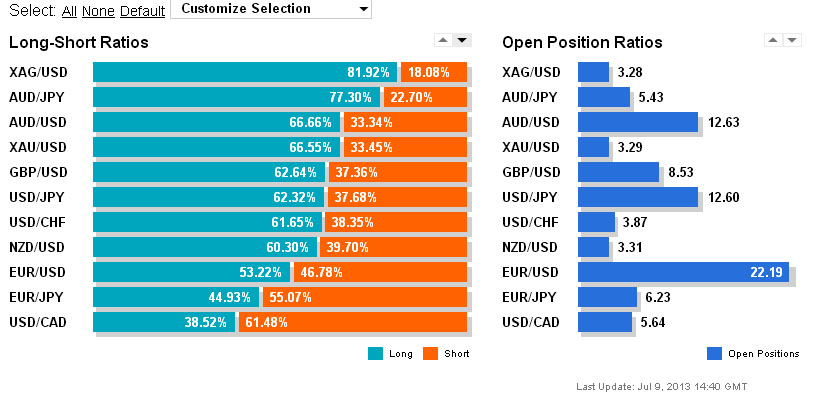Click the XAG/USD long bar showing 81.92%
Image resolution: width=814 pixels, height=408 pixels.
pos(244,72)
